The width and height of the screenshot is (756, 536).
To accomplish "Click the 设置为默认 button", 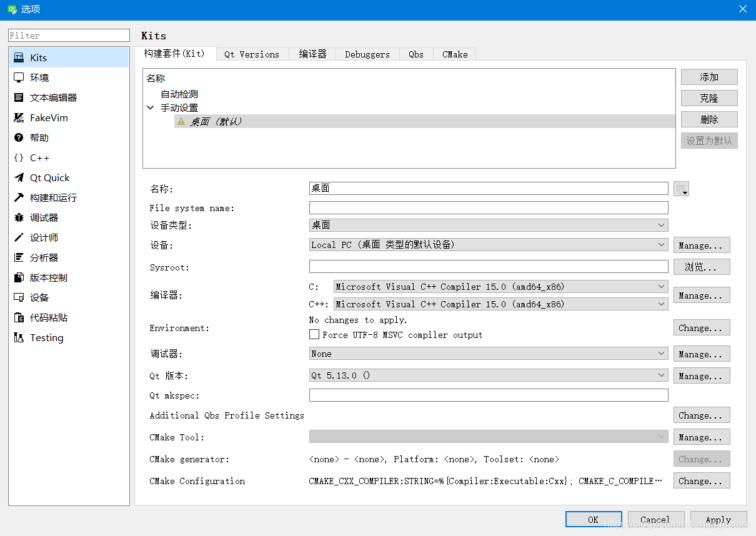I will 709,141.
